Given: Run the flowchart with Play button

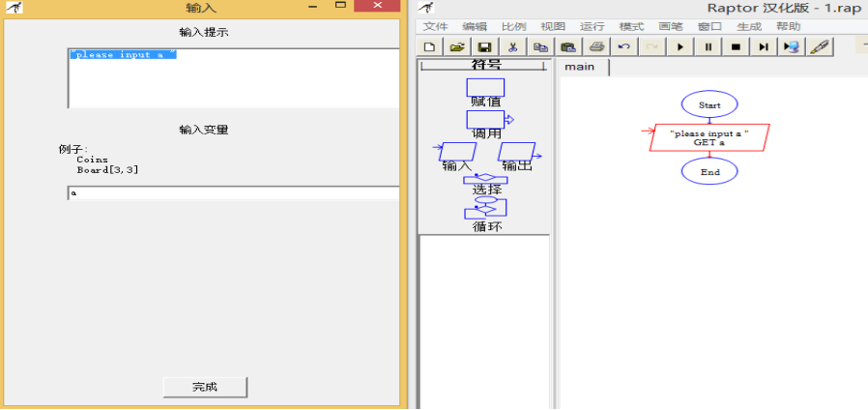Looking at the screenshot, I should 680,47.
